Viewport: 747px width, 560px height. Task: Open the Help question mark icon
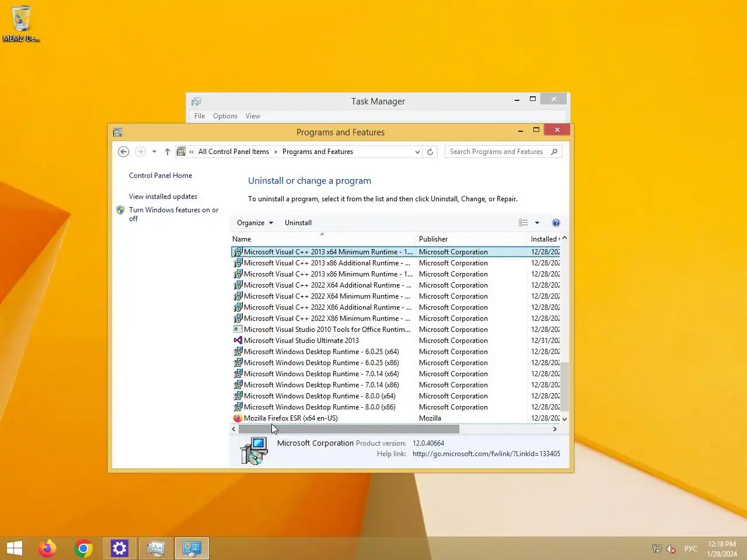click(x=556, y=223)
